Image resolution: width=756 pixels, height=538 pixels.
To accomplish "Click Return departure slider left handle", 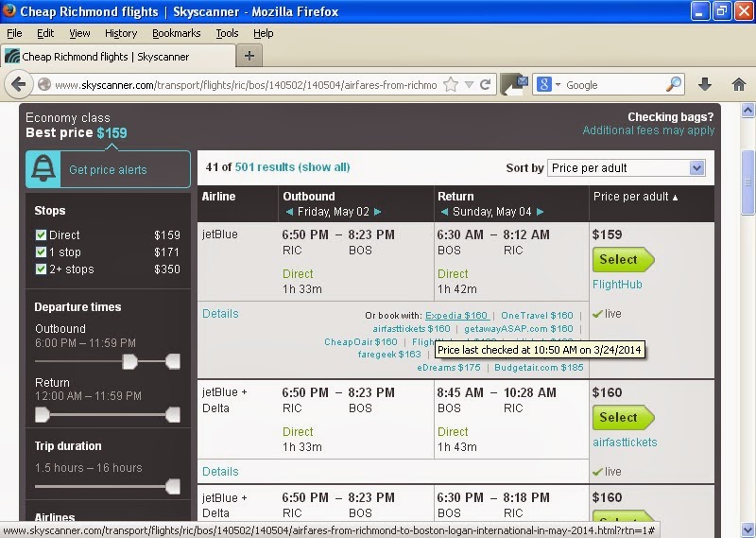I will pyautogui.click(x=43, y=414).
